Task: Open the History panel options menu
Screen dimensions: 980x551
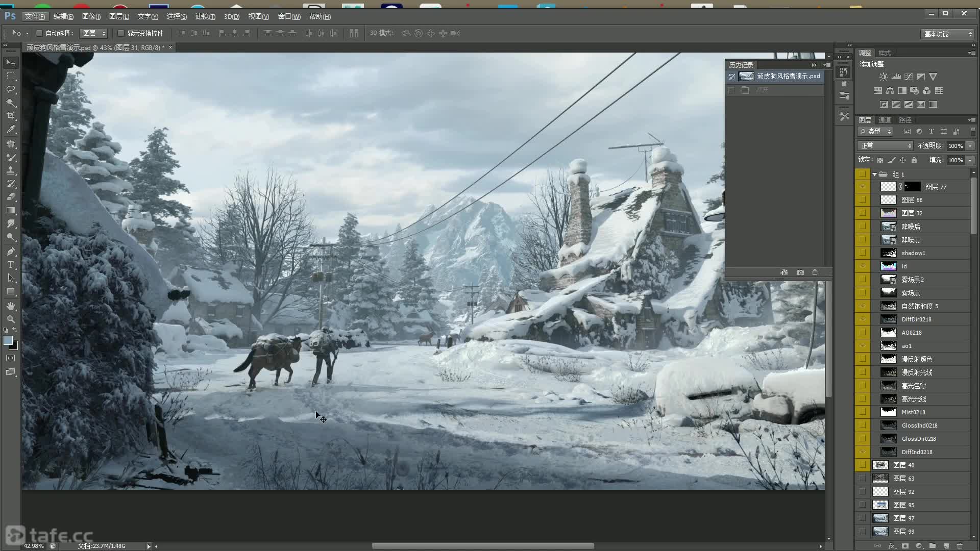Action: pyautogui.click(x=827, y=65)
